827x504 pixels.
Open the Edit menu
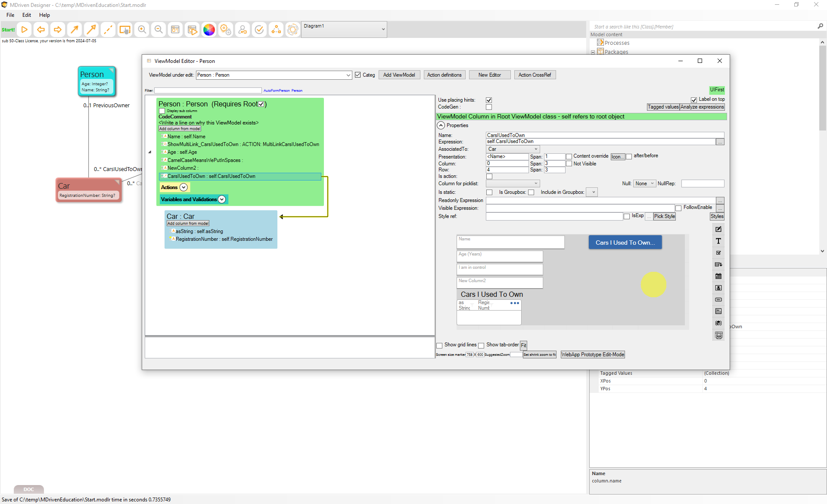27,15
